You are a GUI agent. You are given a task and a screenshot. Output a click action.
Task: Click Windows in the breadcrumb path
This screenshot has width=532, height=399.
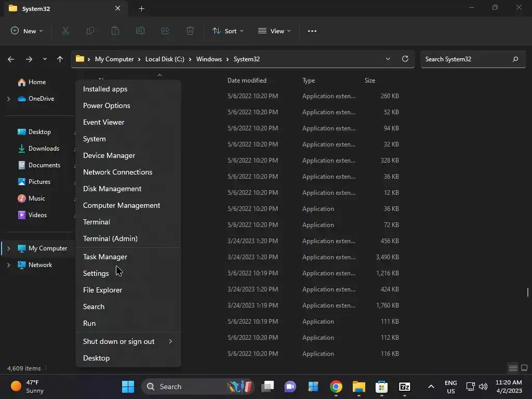[209, 59]
